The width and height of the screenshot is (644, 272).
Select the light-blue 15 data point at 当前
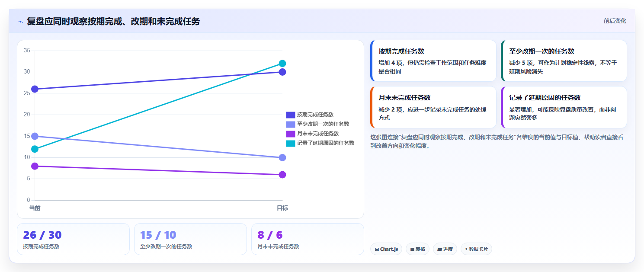coord(35,136)
